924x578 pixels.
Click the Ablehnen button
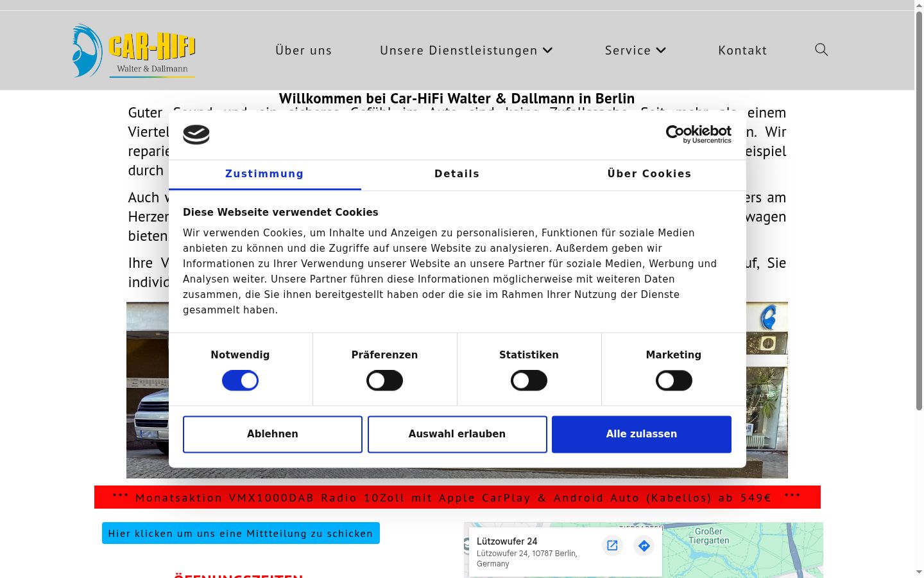click(273, 434)
